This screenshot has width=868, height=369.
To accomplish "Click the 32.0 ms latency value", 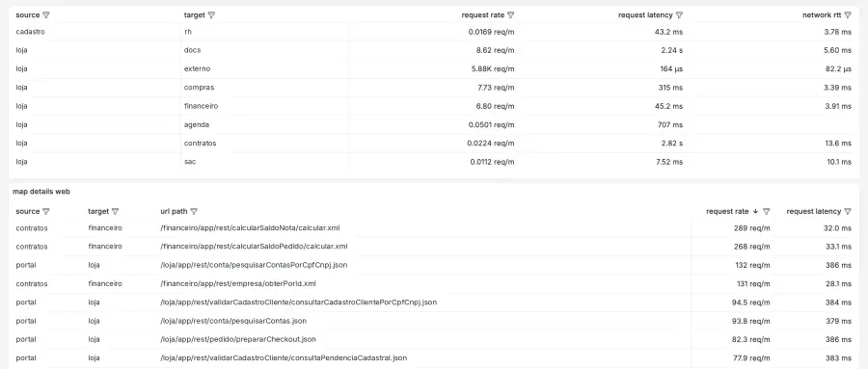I will coord(837,227).
